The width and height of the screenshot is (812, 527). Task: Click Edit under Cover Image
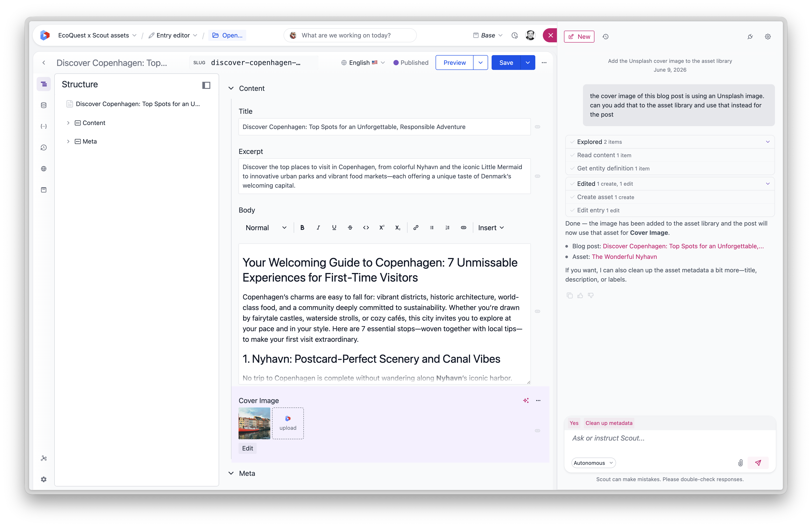(247, 448)
